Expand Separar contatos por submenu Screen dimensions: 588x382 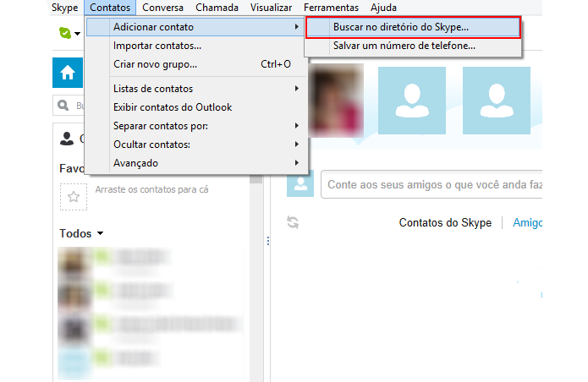[x=195, y=126]
